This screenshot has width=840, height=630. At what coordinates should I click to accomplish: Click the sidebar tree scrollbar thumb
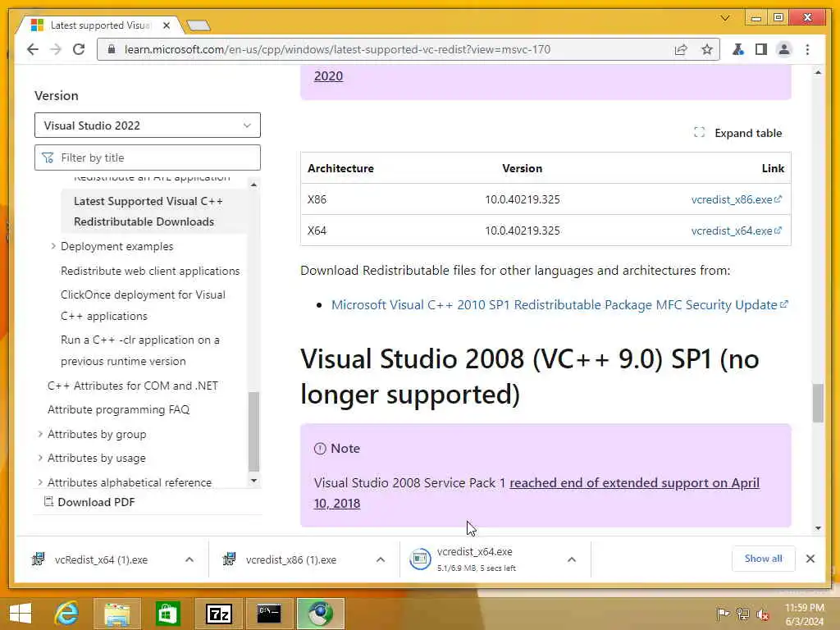point(254,431)
